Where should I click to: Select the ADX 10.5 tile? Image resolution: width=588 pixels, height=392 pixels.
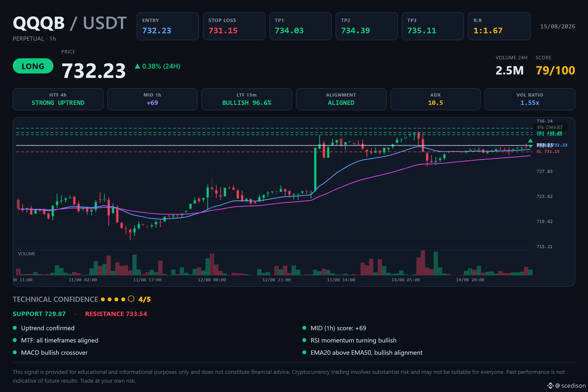pyautogui.click(x=436, y=99)
